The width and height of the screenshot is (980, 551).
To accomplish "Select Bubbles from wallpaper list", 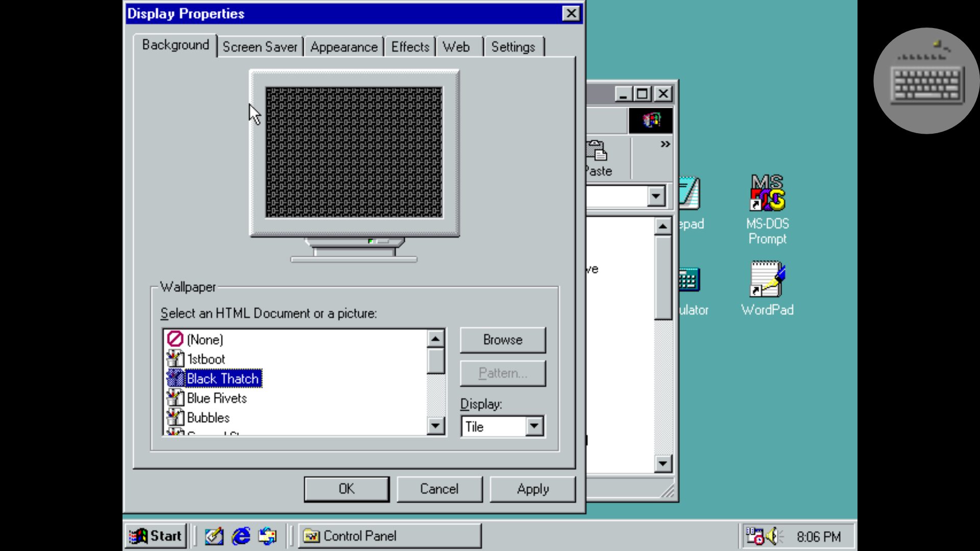I will point(207,417).
